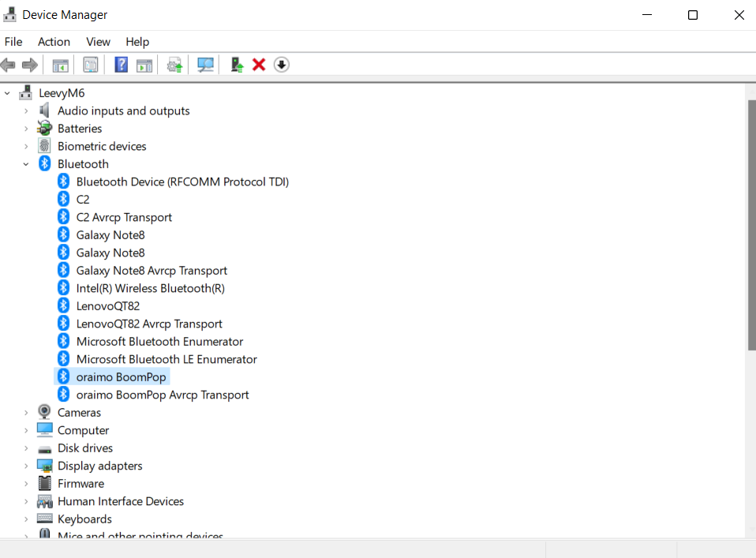
Task: Click the speaker icon for Audio inputs and outputs
Action: pos(44,110)
